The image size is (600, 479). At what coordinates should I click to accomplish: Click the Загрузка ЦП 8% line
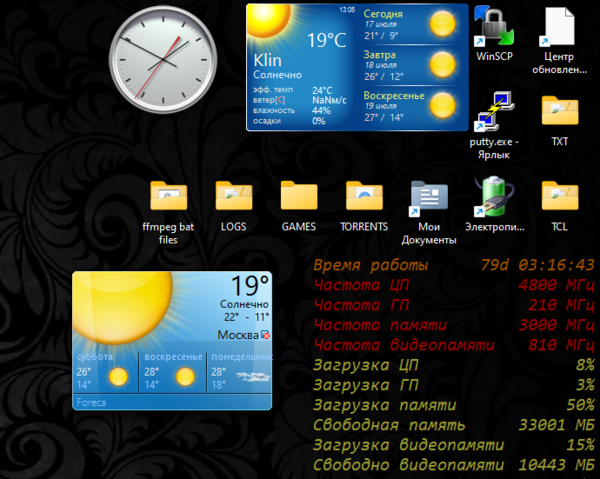[x=454, y=365]
